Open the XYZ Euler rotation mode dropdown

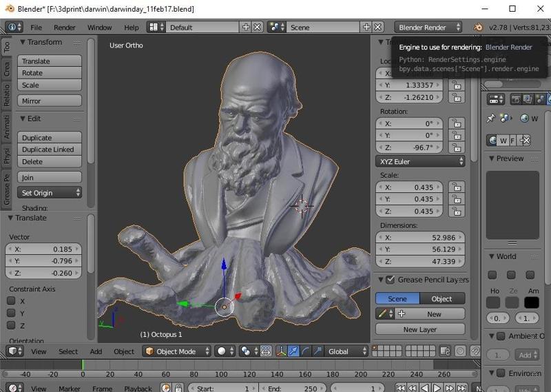(420, 161)
